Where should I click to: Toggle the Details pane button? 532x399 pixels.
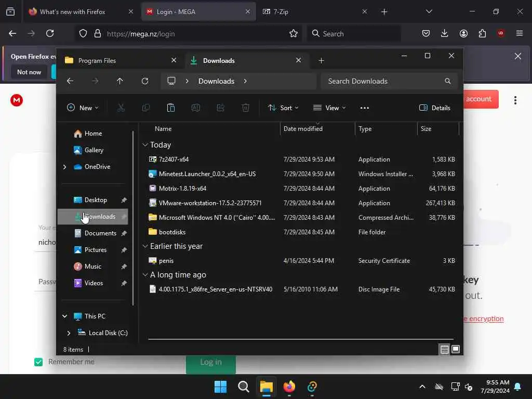pos(435,108)
